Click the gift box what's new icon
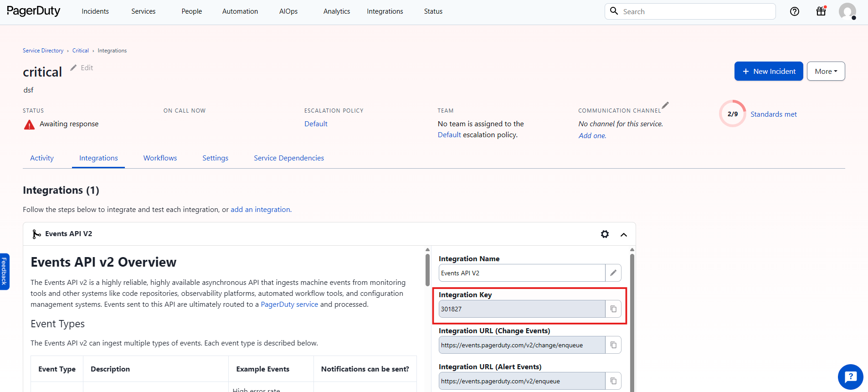The image size is (868, 392). click(821, 11)
